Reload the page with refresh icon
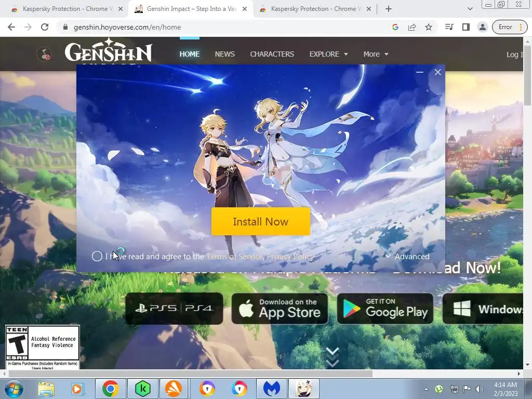 (45, 27)
